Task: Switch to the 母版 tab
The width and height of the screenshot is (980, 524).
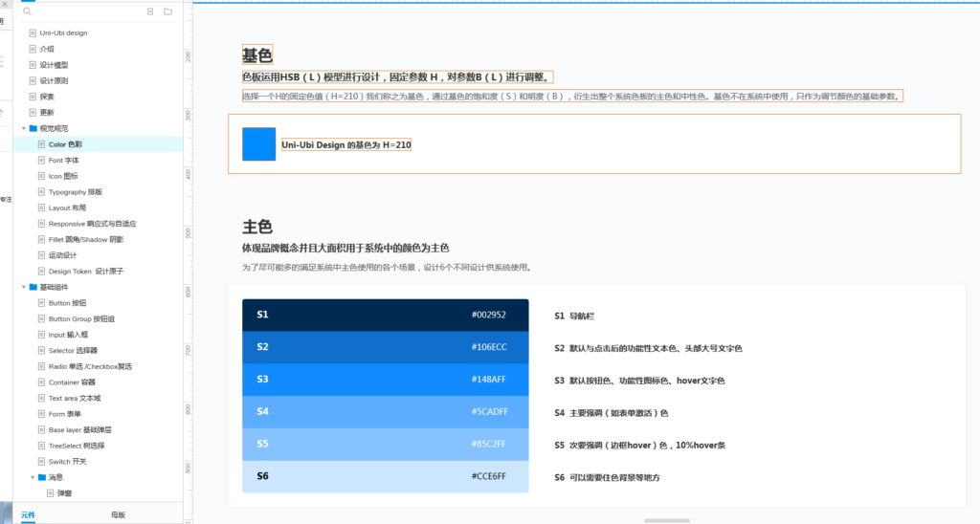Action: [x=118, y=514]
